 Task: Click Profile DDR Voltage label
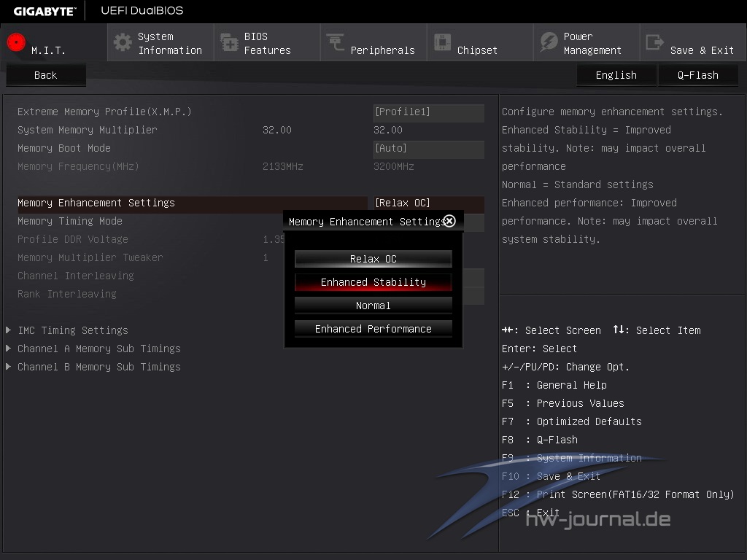coord(73,239)
